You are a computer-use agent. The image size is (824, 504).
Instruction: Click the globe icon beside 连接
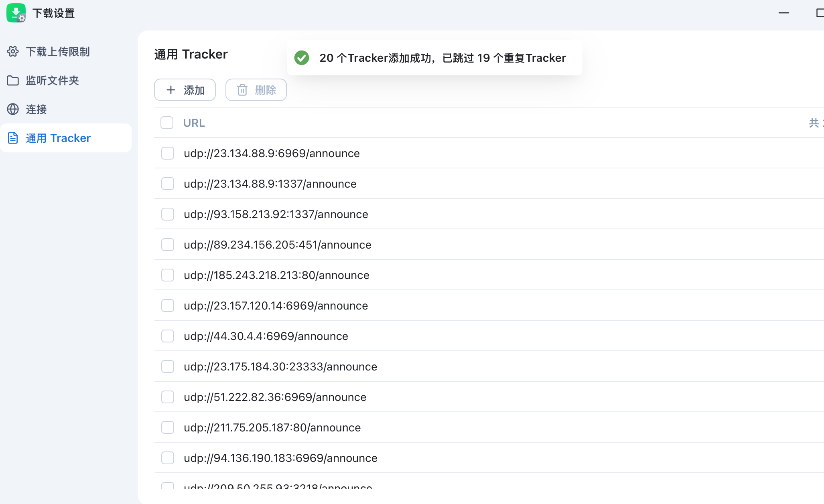click(x=13, y=109)
